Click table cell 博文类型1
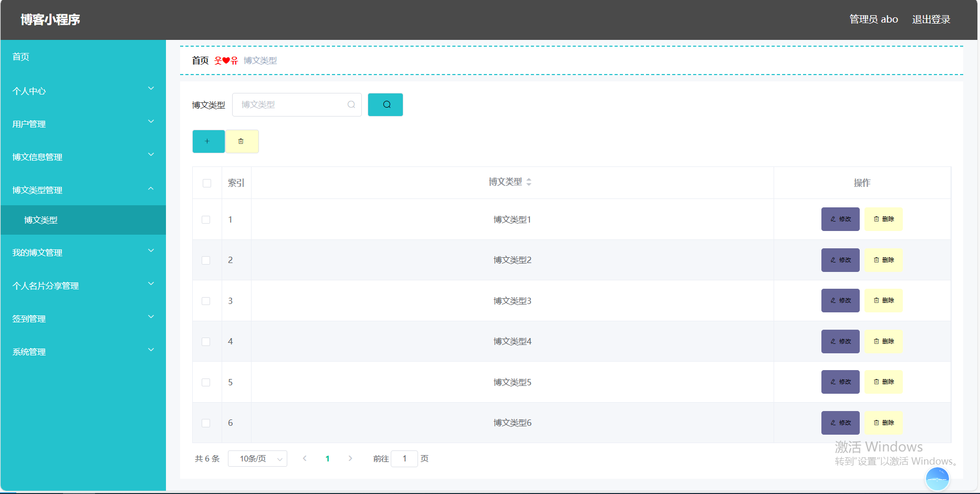The width and height of the screenshot is (980, 494). 512,219
